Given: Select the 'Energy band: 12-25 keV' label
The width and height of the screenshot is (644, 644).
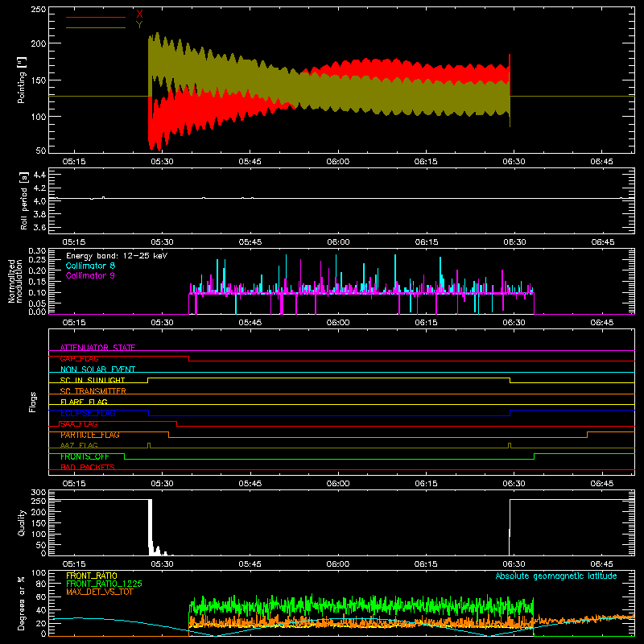Looking at the screenshot, I should 117,255.
